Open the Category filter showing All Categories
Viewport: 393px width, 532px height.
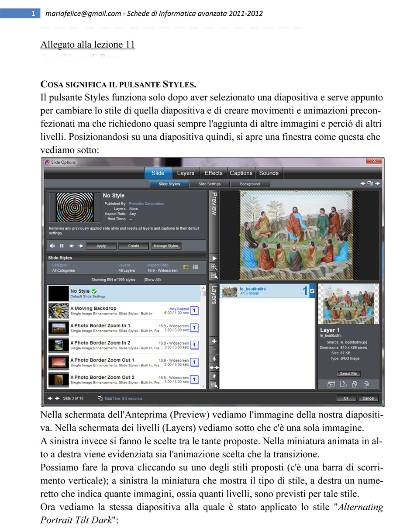point(63,270)
